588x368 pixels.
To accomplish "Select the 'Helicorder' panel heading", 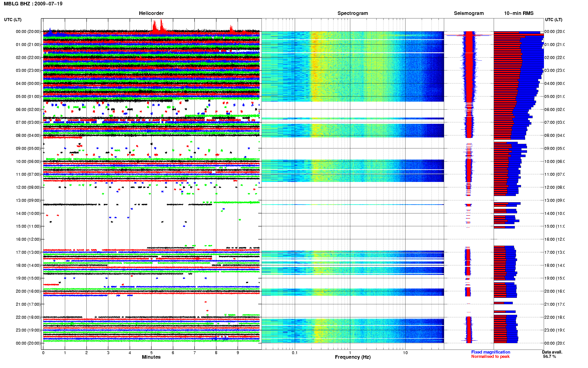I will tap(151, 13).
